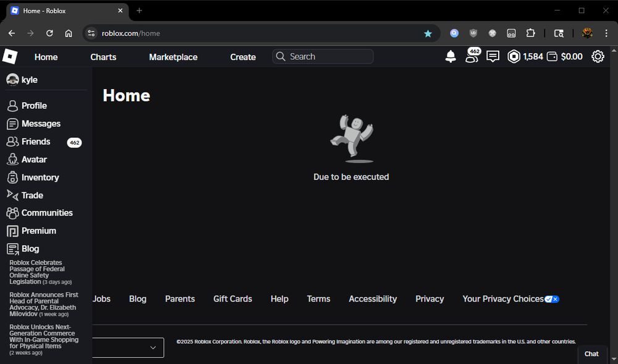Open Profile from the sidebar
This screenshot has width=618, height=364.
pos(27,106)
